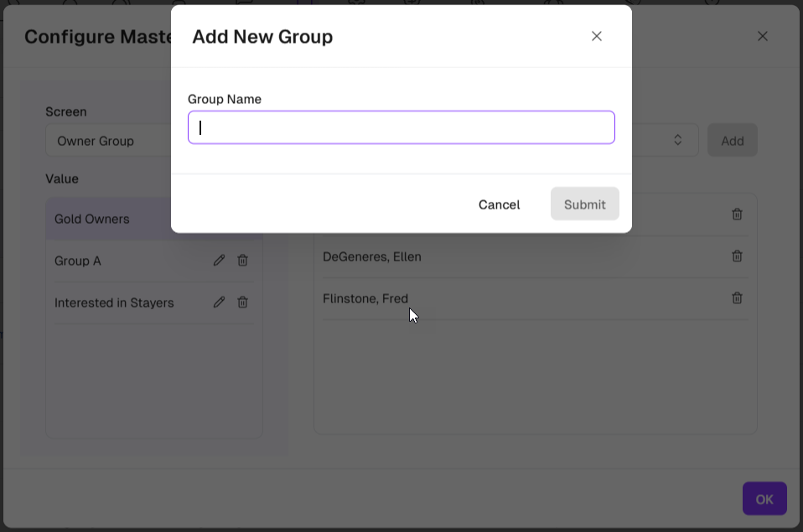
Task: Remove DeGeneres, Ellen using trash icon
Action: (x=737, y=256)
